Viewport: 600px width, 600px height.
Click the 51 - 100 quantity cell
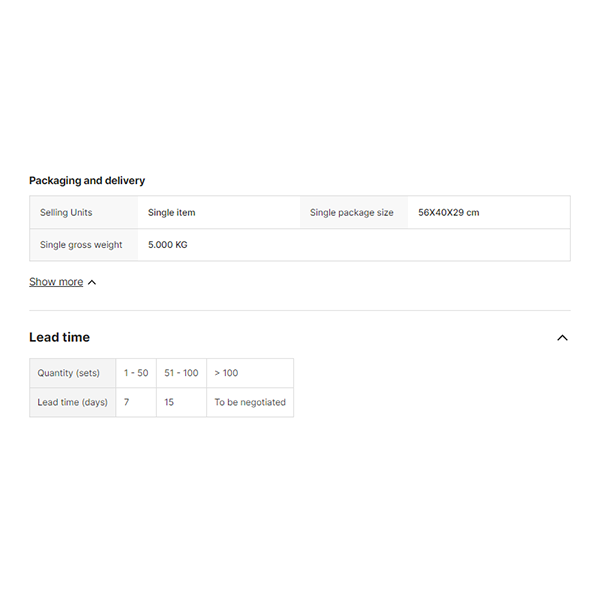tap(181, 373)
